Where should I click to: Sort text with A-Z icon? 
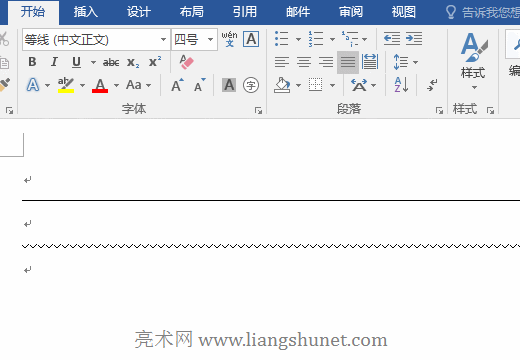click(x=401, y=85)
